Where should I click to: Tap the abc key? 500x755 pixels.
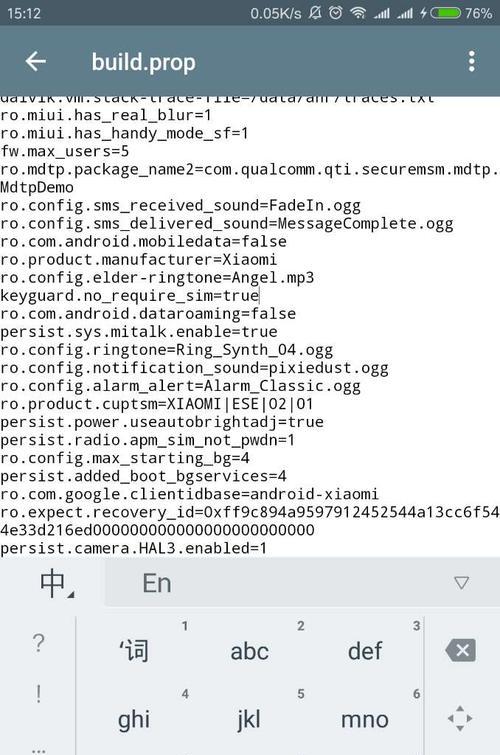(x=250, y=651)
